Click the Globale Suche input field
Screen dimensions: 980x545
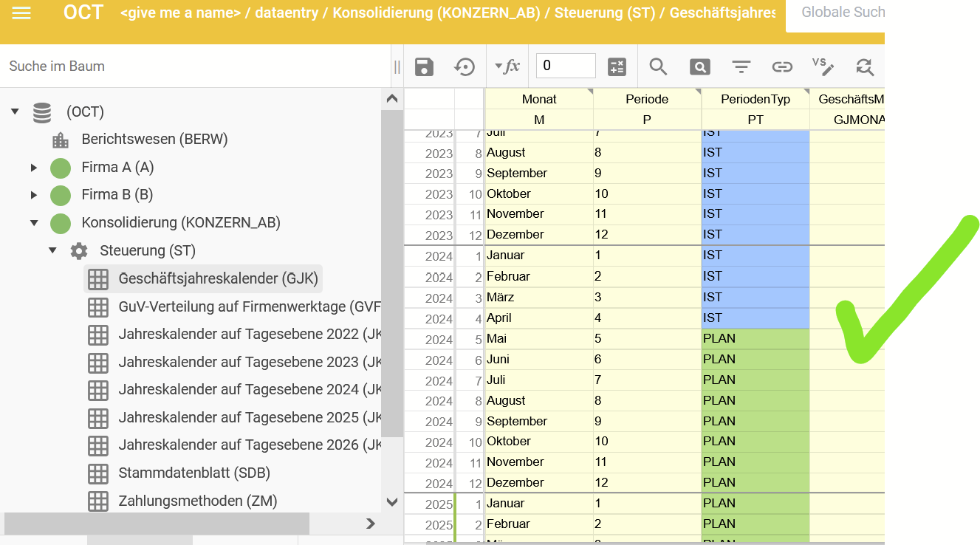[x=842, y=13]
